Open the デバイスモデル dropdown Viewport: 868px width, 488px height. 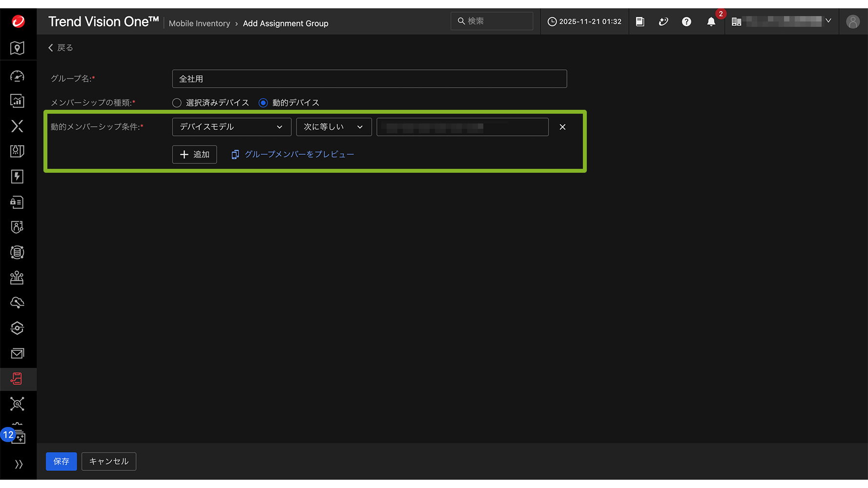tap(231, 127)
